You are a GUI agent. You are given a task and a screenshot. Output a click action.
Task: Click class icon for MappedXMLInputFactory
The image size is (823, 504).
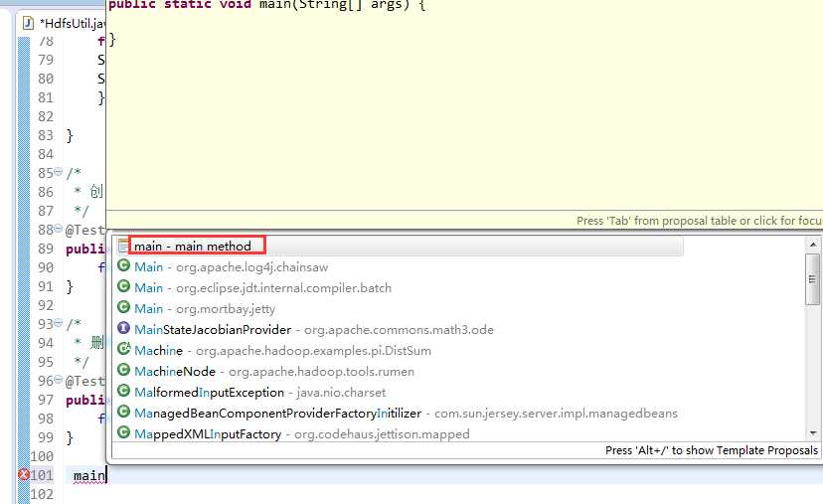pos(123,432)
